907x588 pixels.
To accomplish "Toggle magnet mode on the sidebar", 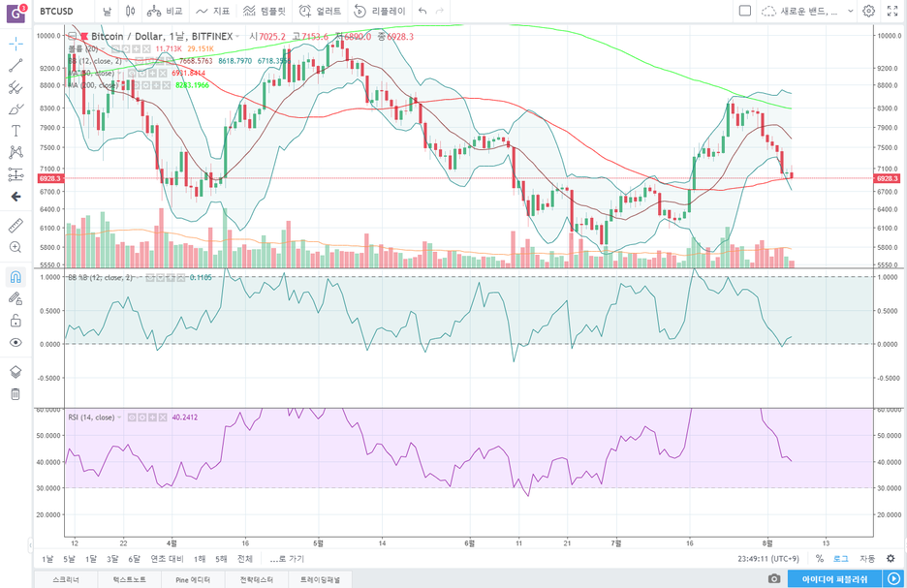I will pos(16,277).
